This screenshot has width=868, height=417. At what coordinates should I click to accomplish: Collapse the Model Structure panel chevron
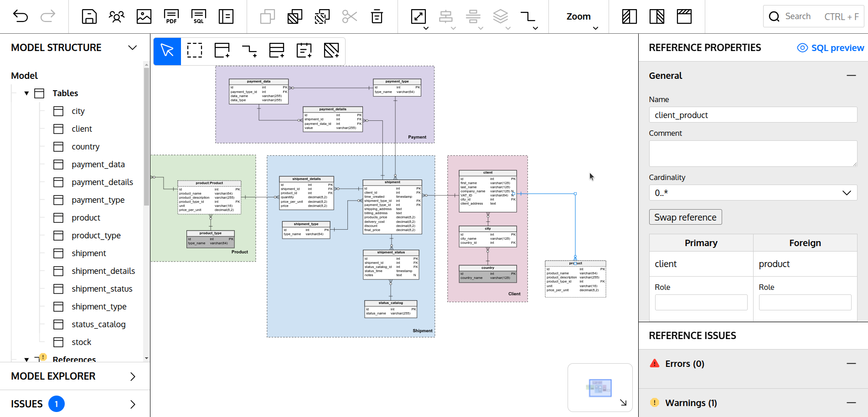click(x=133, y=47)
